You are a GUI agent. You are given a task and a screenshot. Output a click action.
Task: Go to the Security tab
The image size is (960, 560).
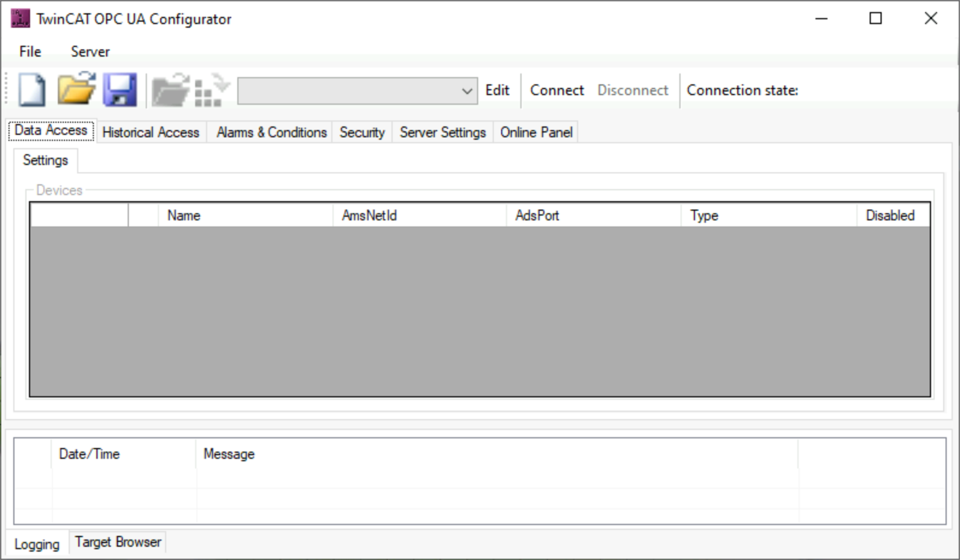(362, 132)
